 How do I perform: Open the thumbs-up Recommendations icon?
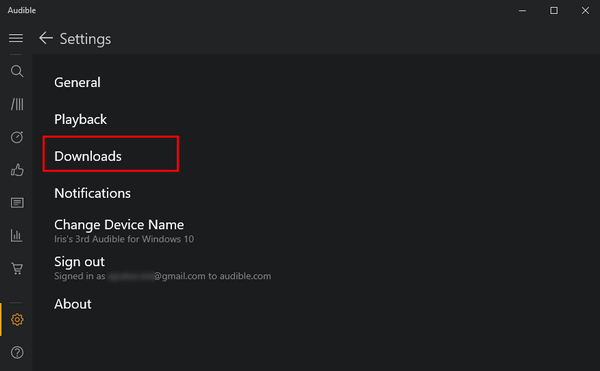tap(17, 170)
